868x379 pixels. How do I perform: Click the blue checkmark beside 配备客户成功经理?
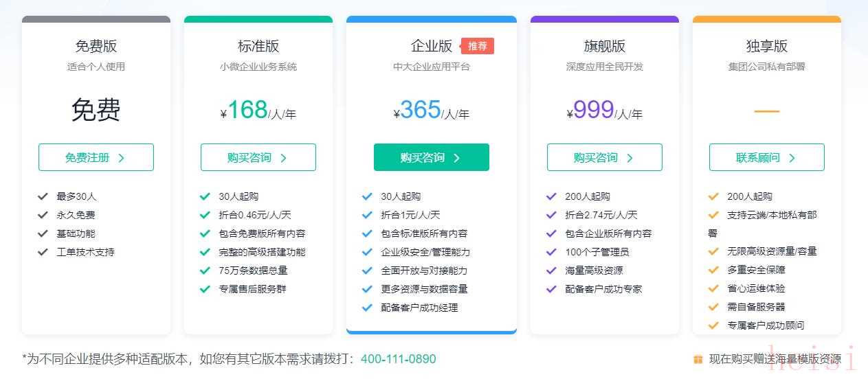367,308
